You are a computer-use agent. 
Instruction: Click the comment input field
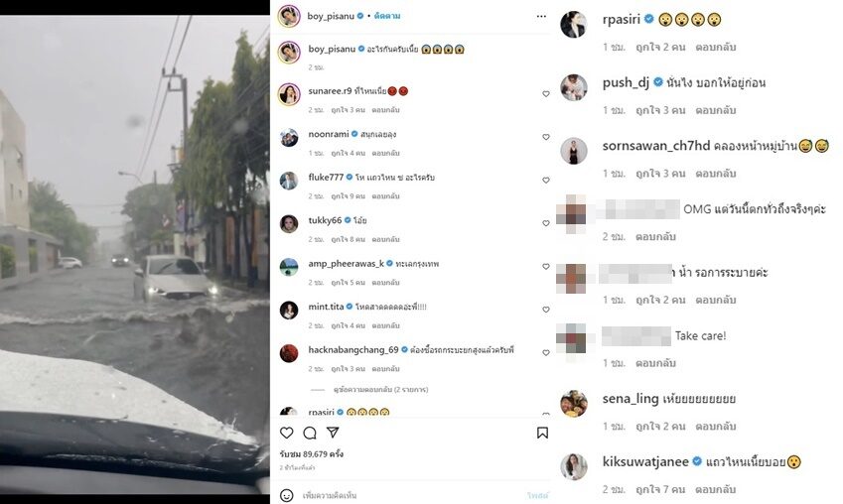point(411,495)
